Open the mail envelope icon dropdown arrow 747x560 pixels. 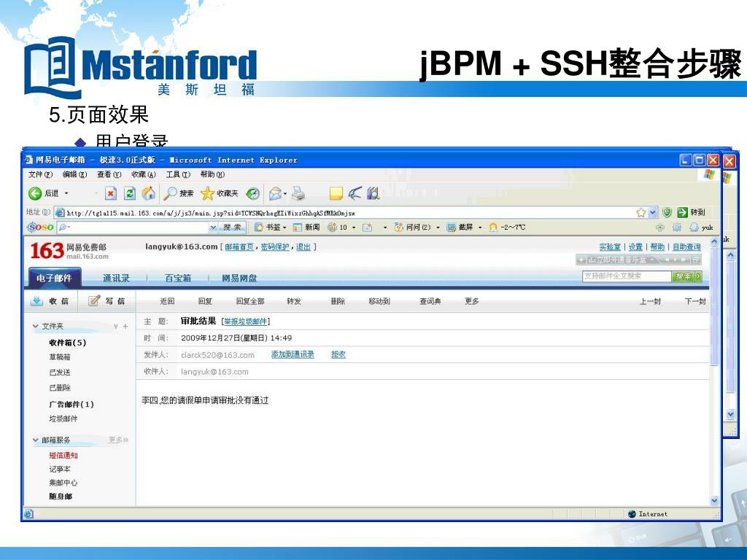click(285, 194)
